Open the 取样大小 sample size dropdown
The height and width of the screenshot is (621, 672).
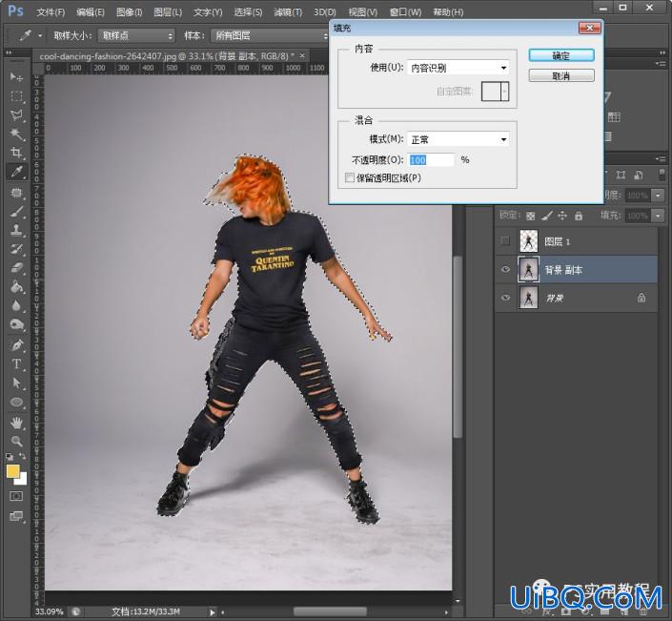(136, 35)
